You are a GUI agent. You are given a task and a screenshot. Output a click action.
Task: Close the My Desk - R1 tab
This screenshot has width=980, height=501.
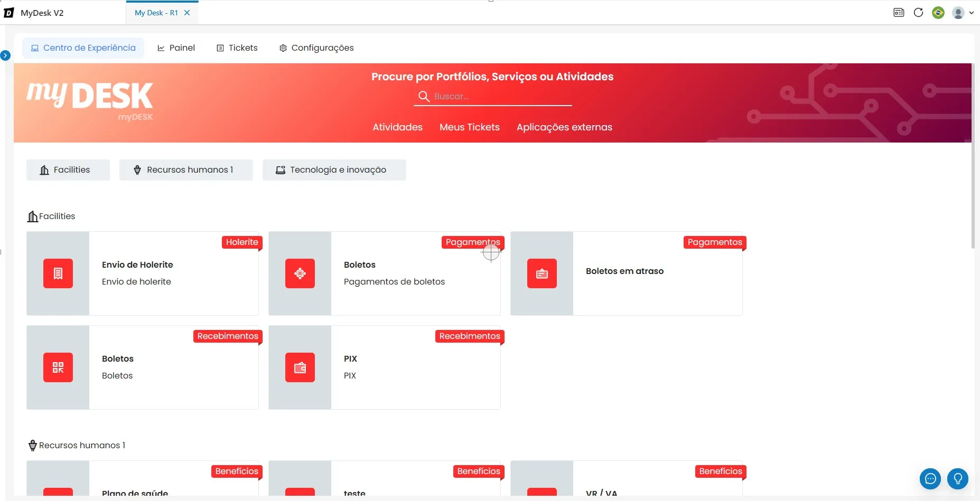[187, 13]
